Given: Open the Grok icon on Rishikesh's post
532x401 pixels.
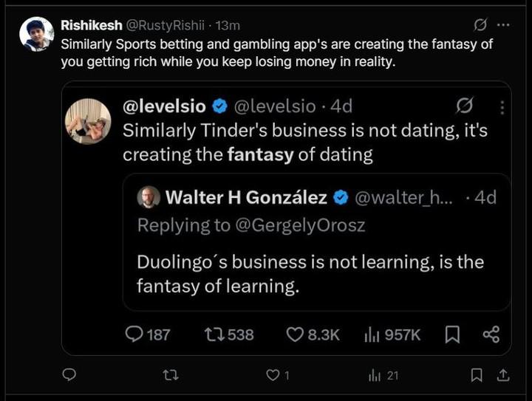Looking at the screenshot, I should pos(480,25).
